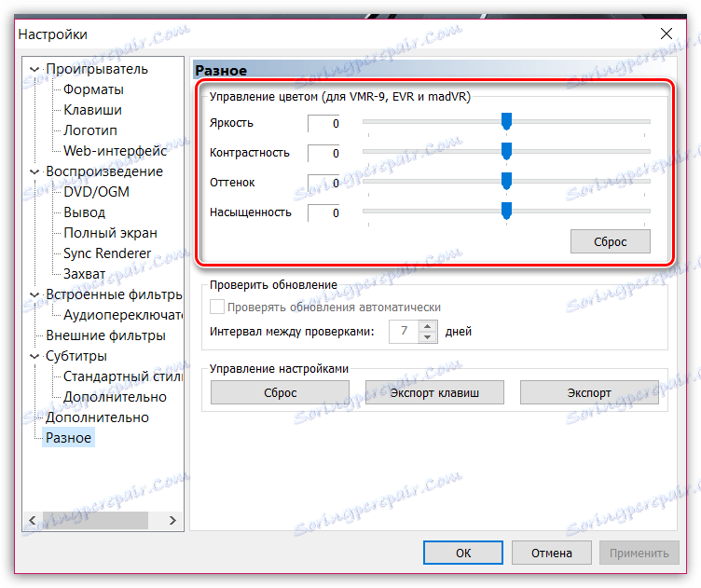The image size is (701, 588).
Task: Select Дополнительно under Субтитры
Action: tap(115, 397)
